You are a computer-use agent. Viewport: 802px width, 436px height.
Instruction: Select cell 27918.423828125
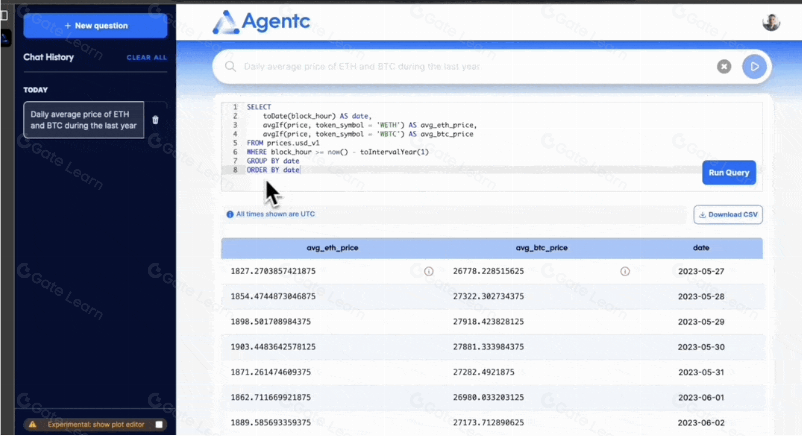488,322
